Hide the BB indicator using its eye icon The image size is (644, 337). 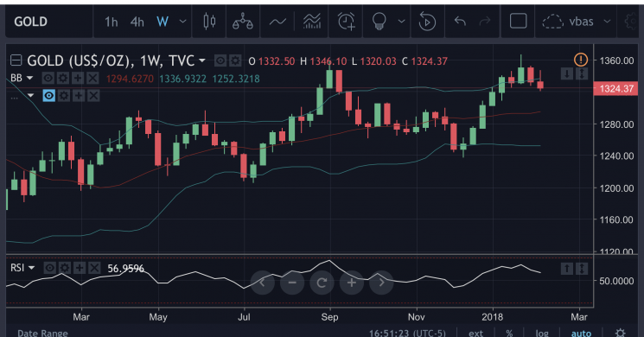[x=48, y=78]
